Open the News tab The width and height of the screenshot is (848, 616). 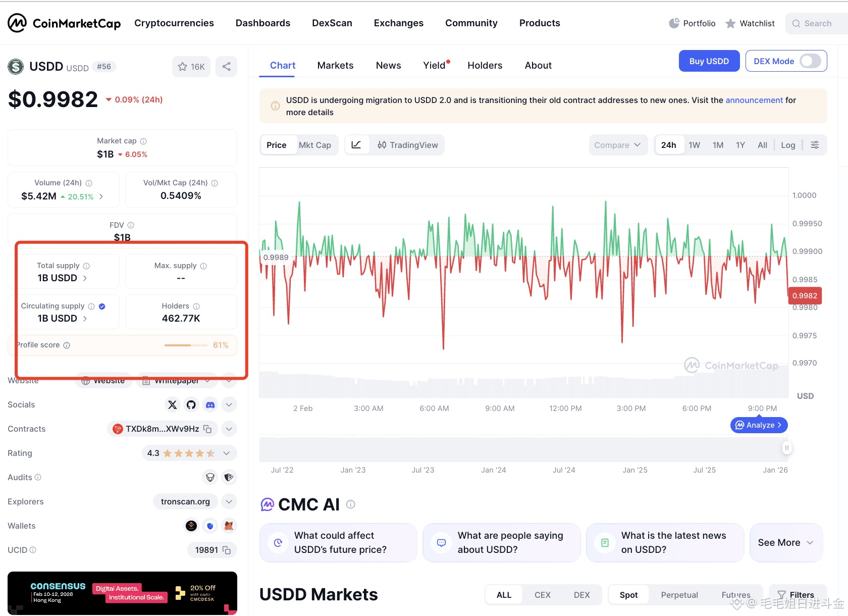[x=388, y=65]
